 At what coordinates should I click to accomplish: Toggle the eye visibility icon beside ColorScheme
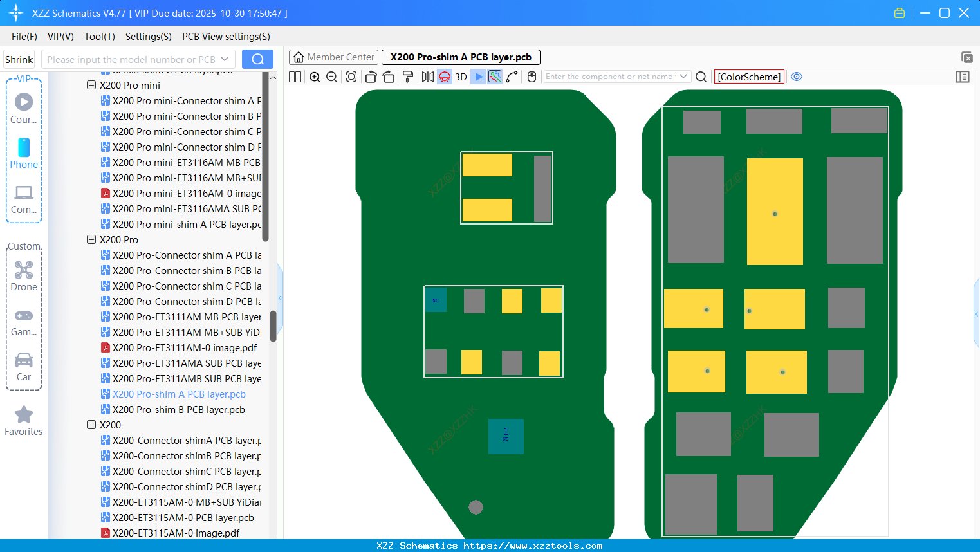pos(797,77)
